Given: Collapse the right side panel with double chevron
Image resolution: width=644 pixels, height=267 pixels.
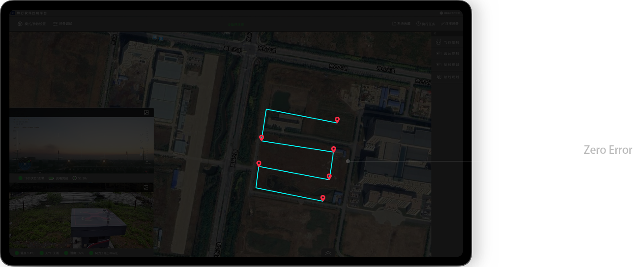Looking at the screenshot, I should click(435, 34).
